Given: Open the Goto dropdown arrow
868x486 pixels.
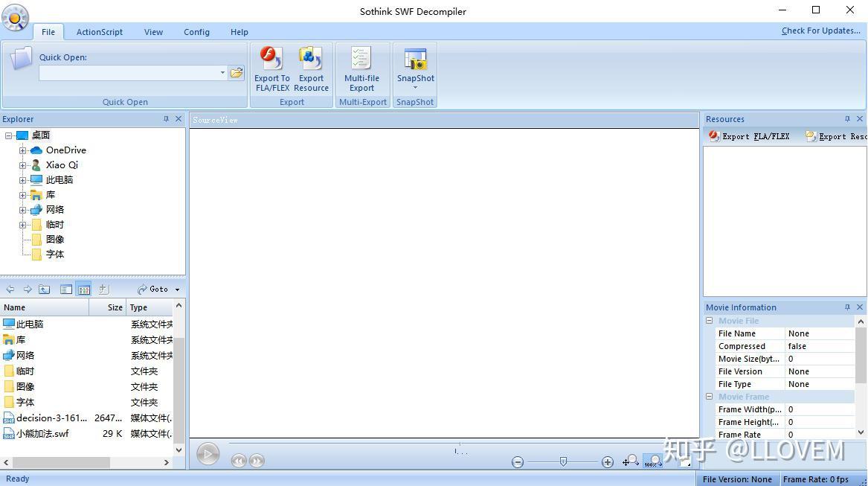Looking at the screenshot, I should coord(177,290).
